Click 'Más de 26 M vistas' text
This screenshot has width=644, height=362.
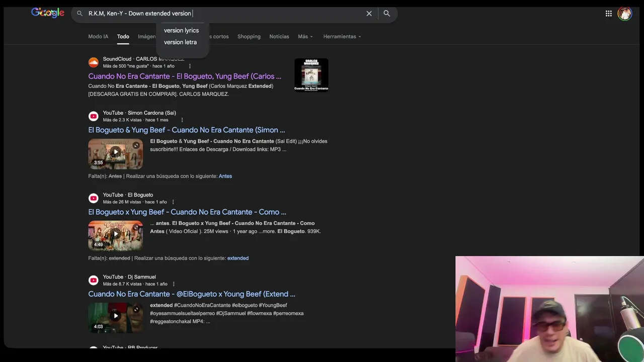(122, 202)
